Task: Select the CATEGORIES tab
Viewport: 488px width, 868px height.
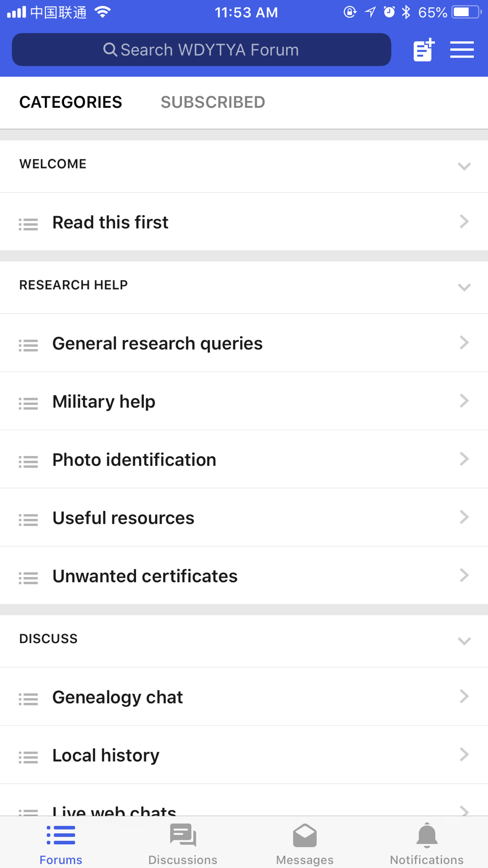Action: click(71, 102)
